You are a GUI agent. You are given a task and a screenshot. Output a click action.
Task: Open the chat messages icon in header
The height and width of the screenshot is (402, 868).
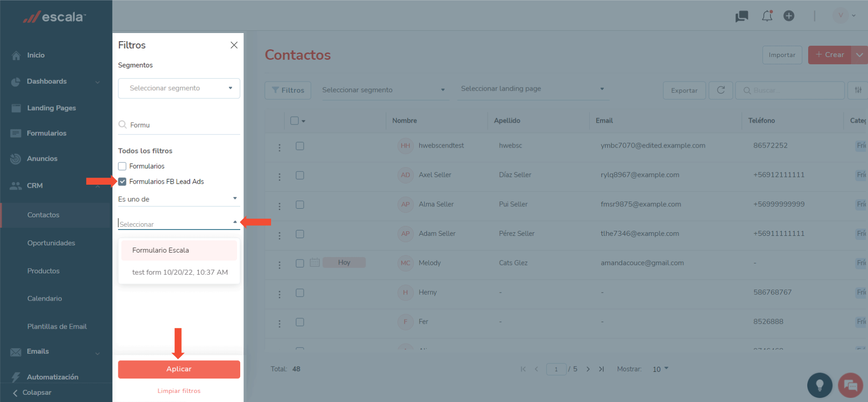(742, 16)
